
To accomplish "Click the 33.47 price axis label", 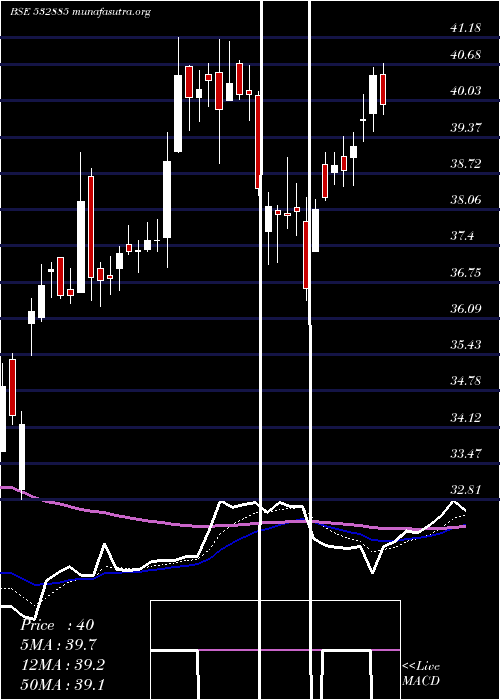I will tap(465, 454).
